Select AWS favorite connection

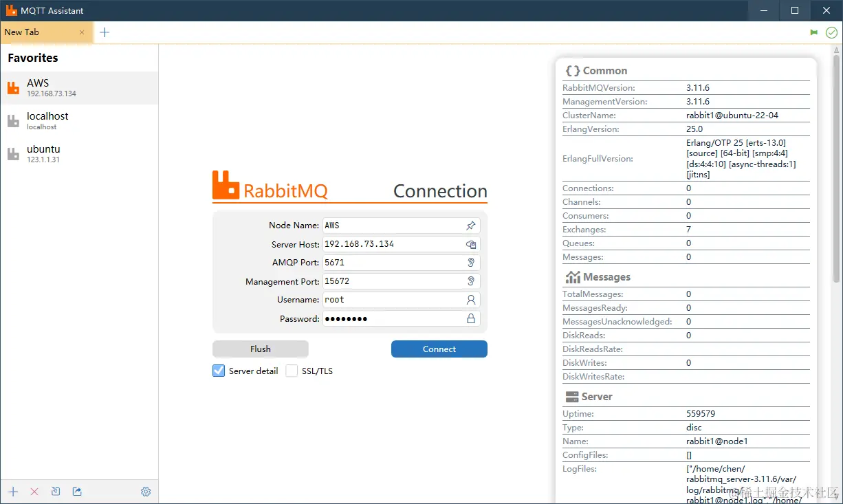79,88
